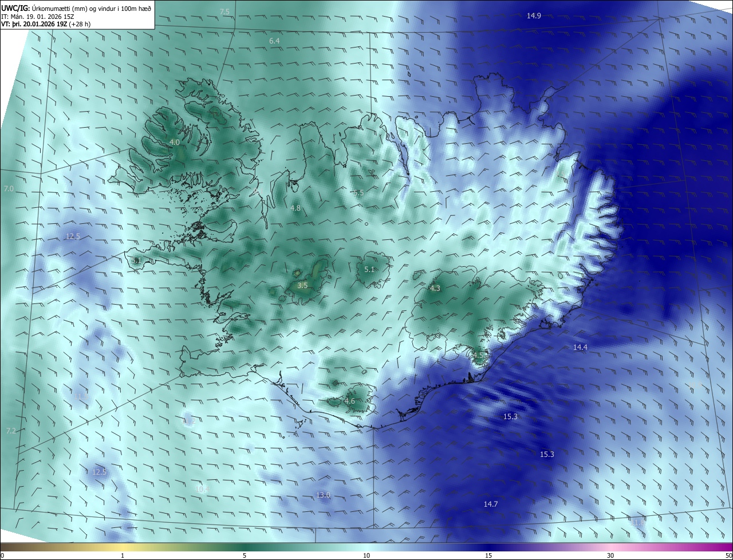Click the color scale tick labeled 30
The height and width of the screenshot is (560, 733).
(x=610, y=555)
